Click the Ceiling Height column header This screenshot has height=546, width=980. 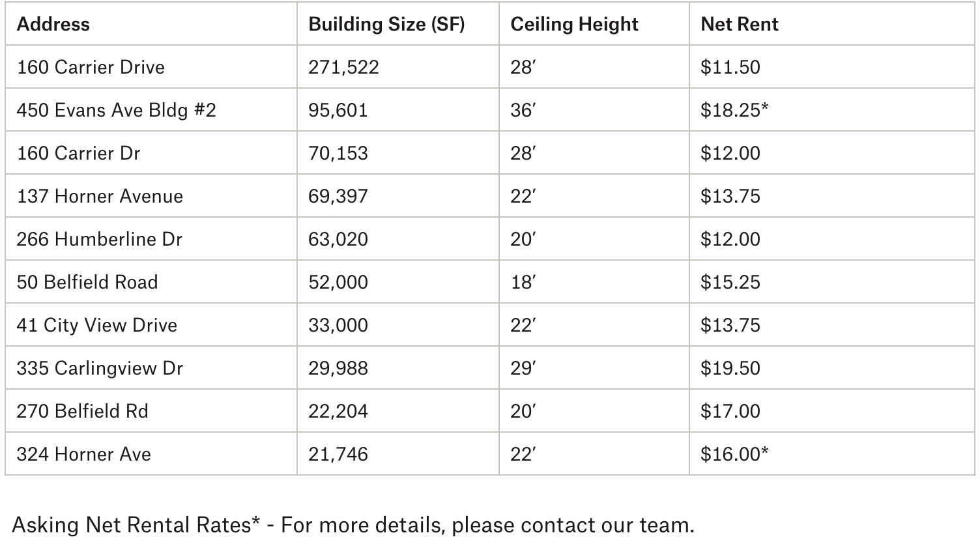[x=574, y=24]
